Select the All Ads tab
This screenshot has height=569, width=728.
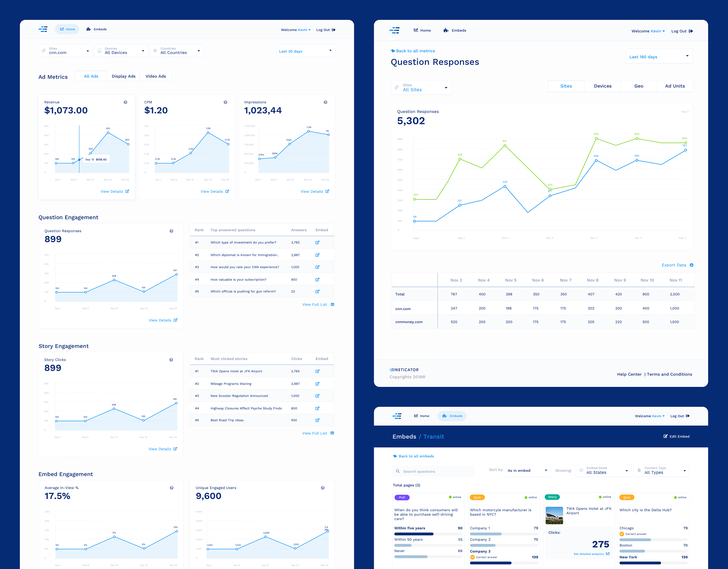click(91, 76)
